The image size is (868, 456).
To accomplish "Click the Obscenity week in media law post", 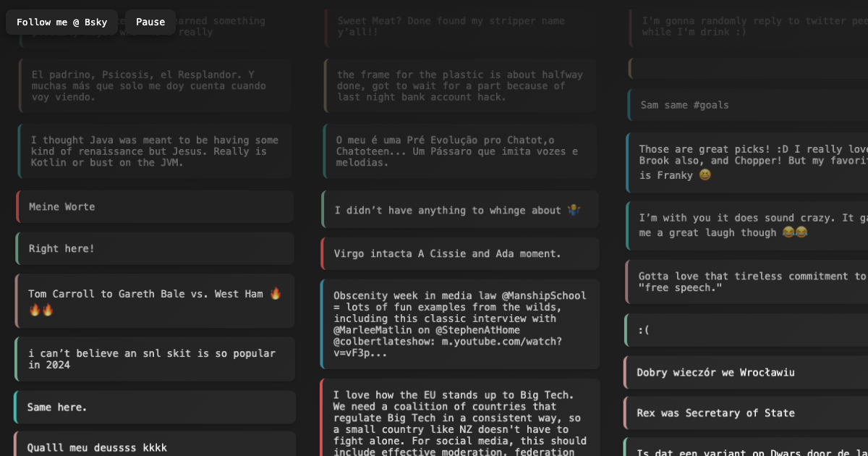I will (460, 324).
